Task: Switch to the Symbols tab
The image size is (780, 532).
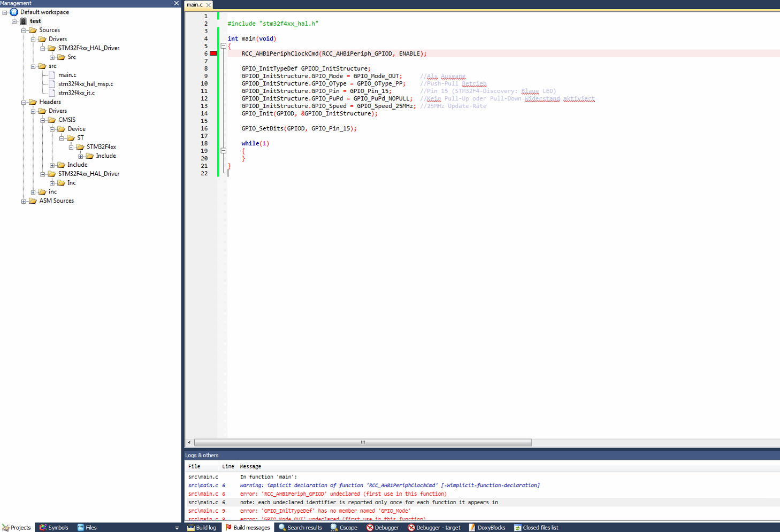Action: (53, 528)
